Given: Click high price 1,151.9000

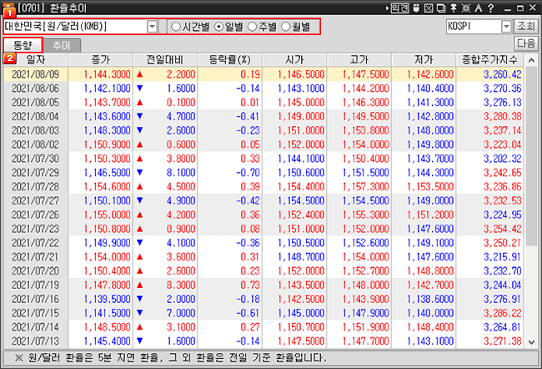Looking at the screenshot, I should 366,327.
